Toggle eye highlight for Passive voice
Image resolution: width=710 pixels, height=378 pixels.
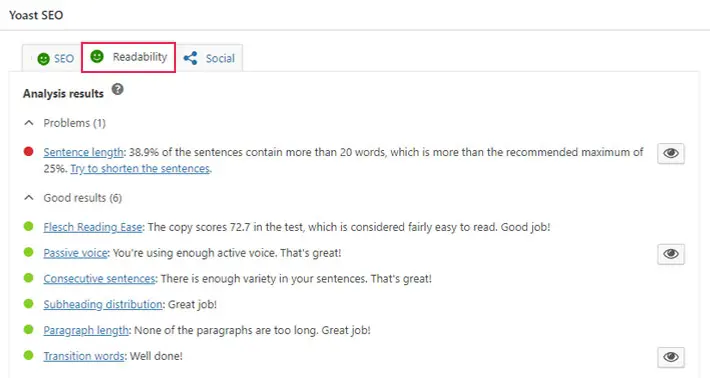[671, 254]
